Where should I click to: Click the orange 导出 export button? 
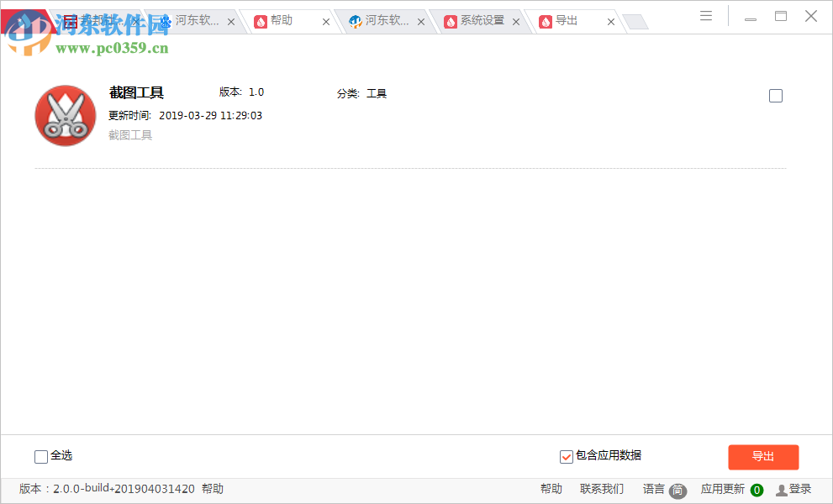763,457
